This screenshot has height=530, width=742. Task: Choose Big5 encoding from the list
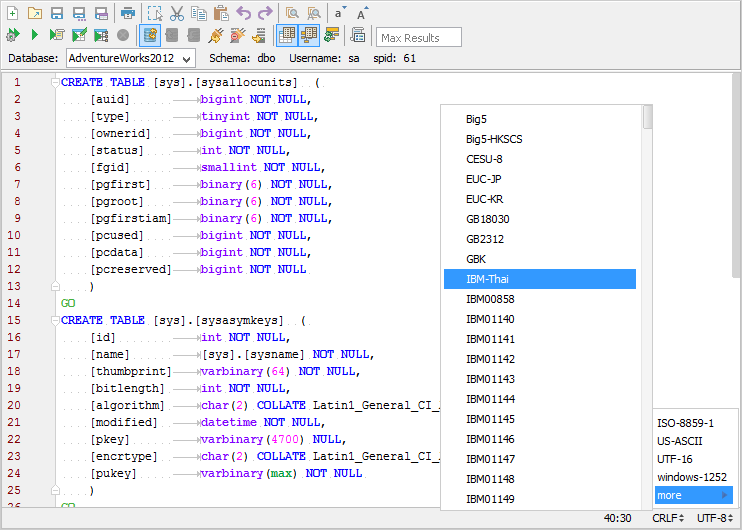pos(540,119)
